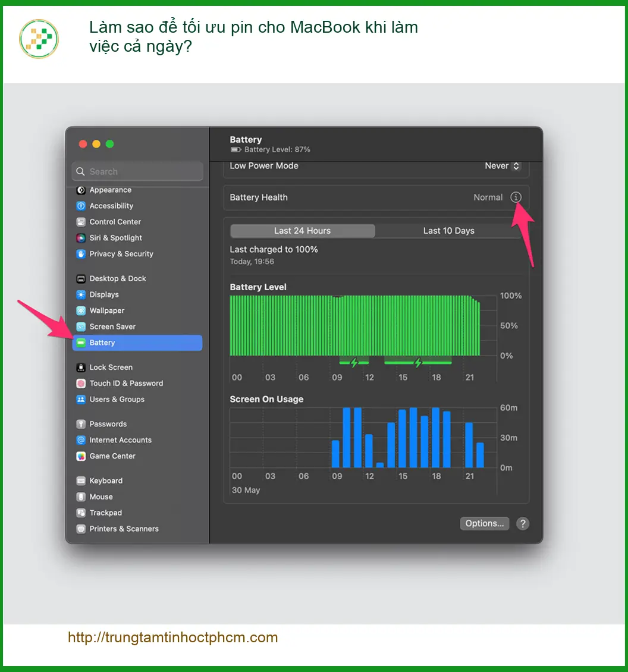Open Passwords settings label
The width and height of the screenshot is (628, 672).
pyautogui.click(x=108, y=424)
